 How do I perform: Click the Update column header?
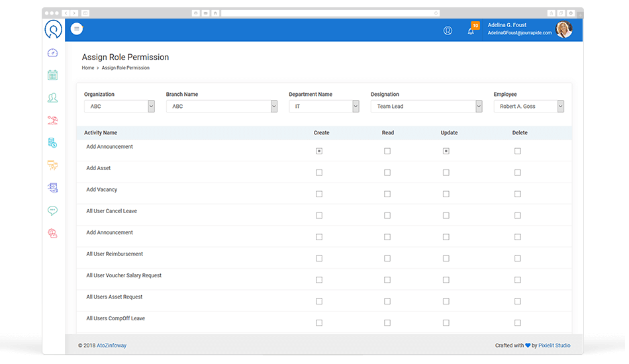click(x=449, y=132)
